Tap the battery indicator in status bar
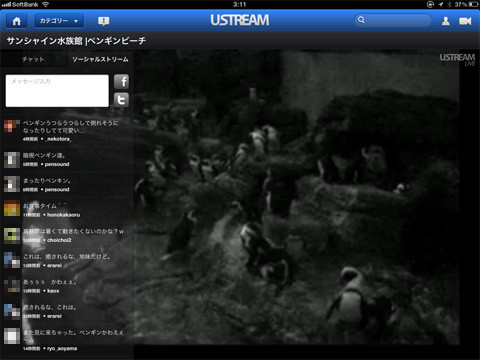Screen dimensions: 480x360 point(473,5)
